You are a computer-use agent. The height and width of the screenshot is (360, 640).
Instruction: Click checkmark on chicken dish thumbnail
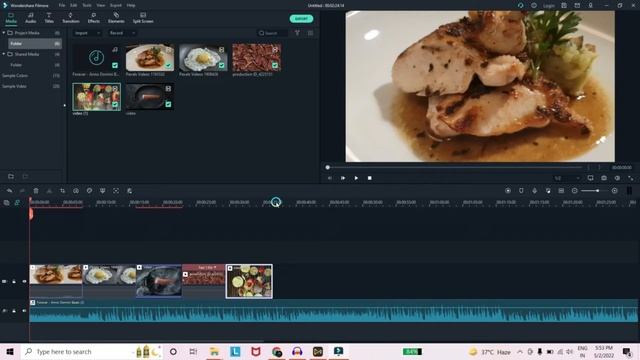click(168, 65)
